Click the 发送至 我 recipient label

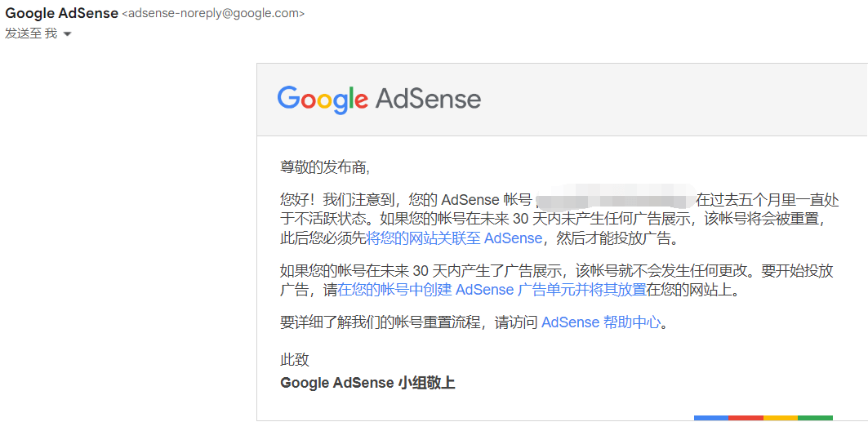[31, 33]
